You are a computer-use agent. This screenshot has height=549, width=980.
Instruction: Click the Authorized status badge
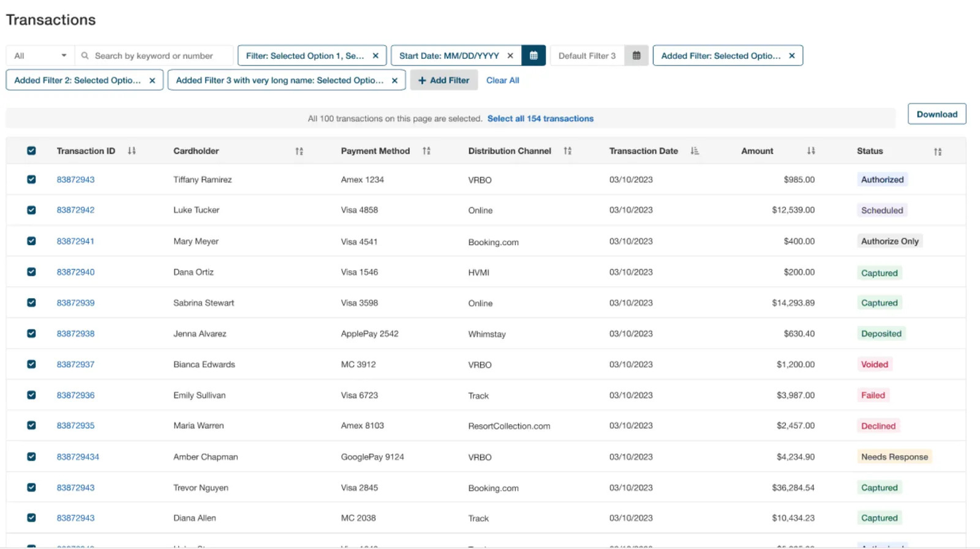[x=882, y=179]
